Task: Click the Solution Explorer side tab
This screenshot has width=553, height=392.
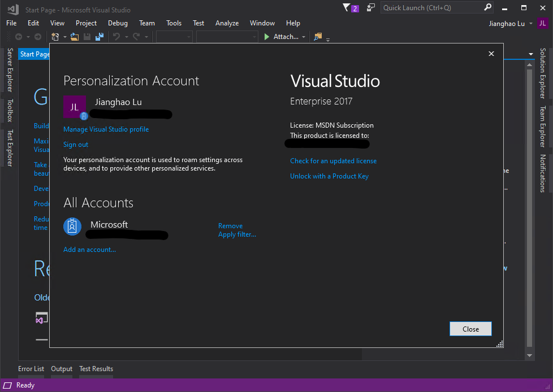Action: coord(543,73)
